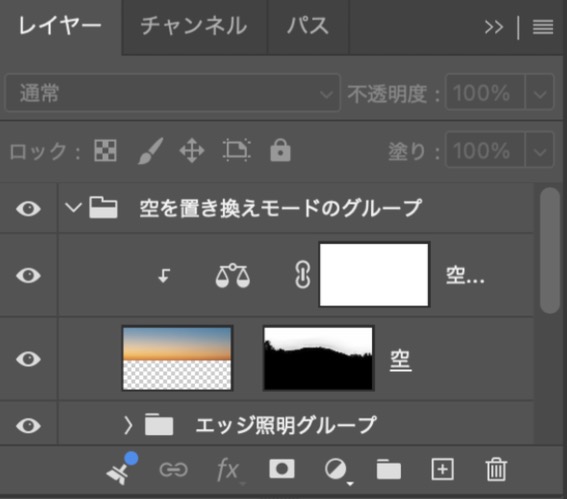
Task: Hide the color balance adjustment layer
Action: (x=28, y=275)
